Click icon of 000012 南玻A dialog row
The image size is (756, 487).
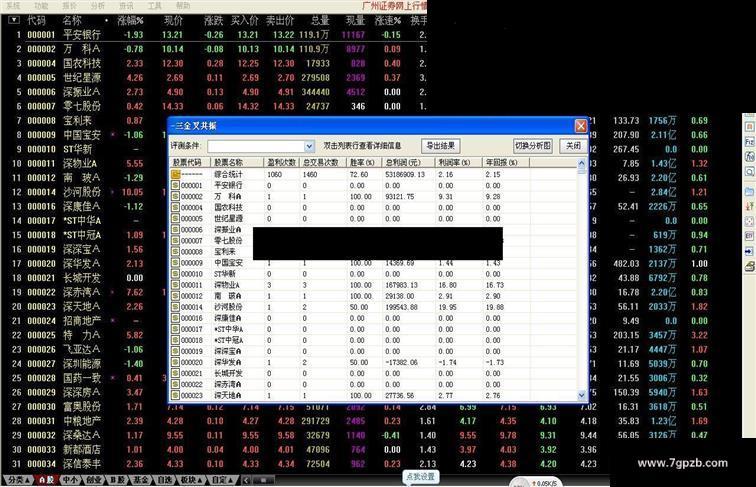pos(176,296)
